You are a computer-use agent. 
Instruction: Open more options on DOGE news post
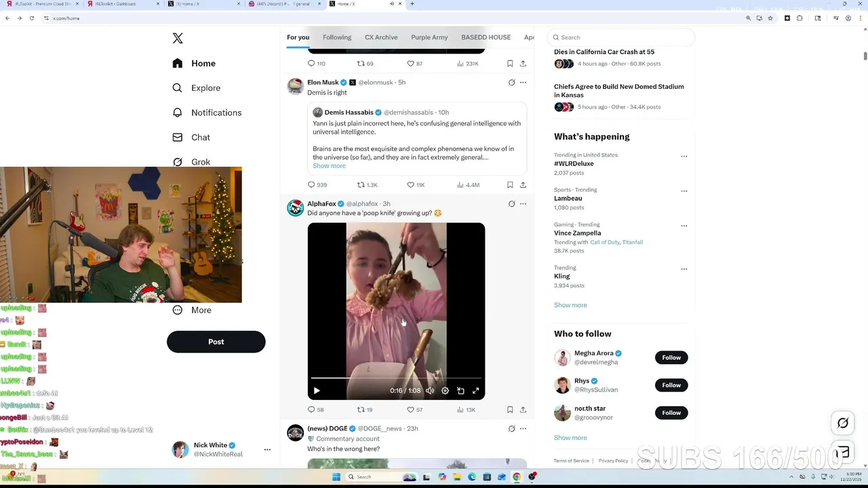tap(523, 428)
